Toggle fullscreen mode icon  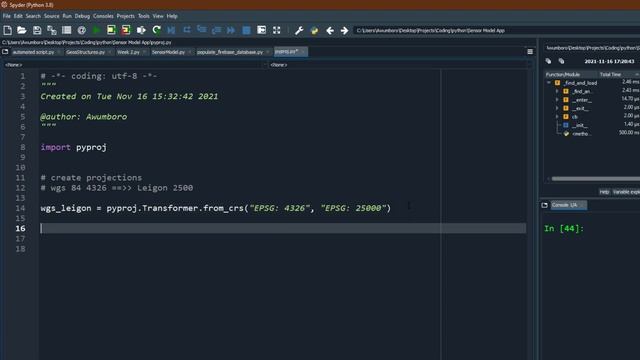tap(277, 30)
